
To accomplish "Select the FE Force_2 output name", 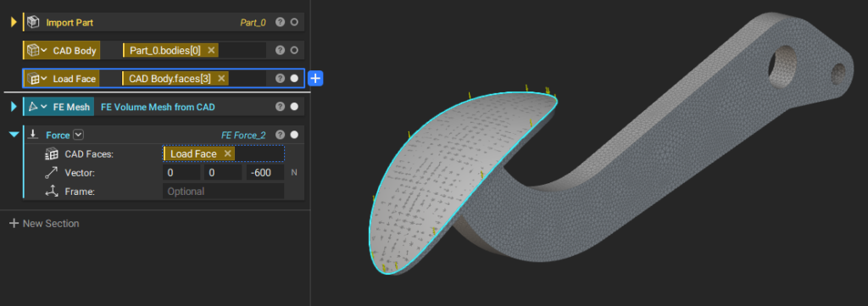I will tap(243, 135).
